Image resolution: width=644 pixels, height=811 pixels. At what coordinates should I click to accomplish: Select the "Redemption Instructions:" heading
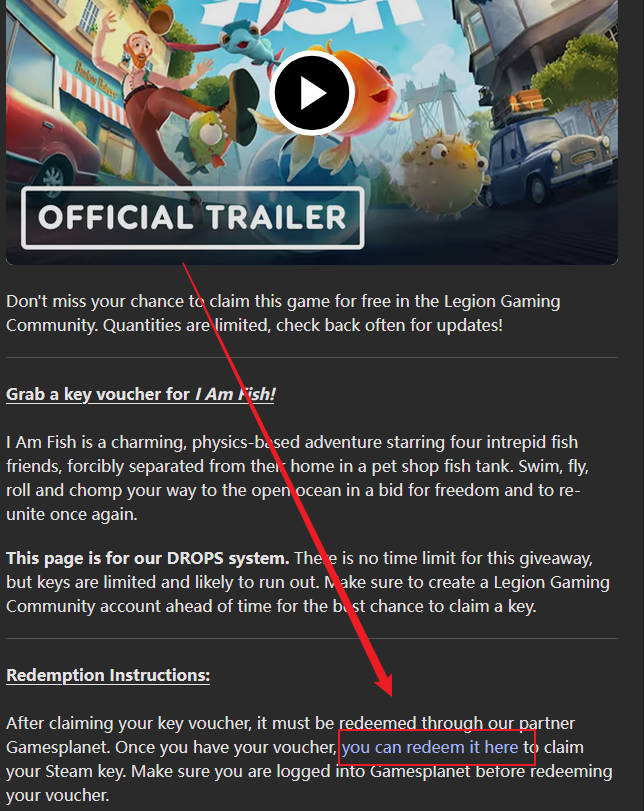point(108,675)
